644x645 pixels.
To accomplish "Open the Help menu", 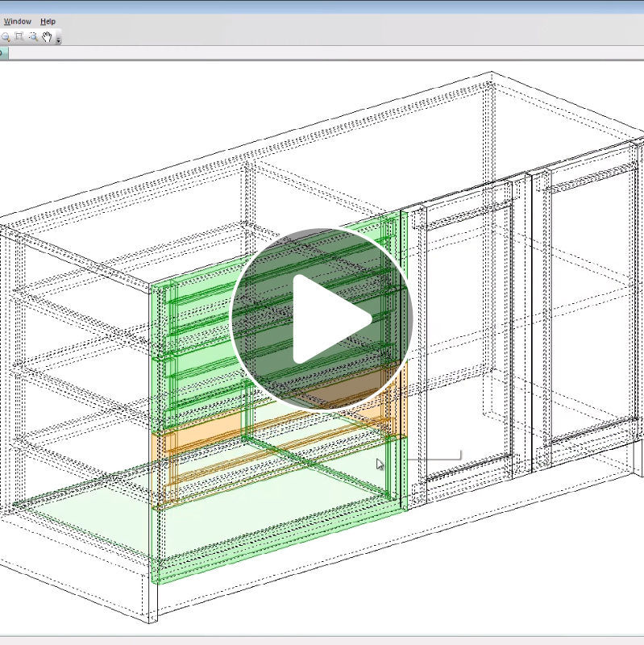I will tap(48, 22).
